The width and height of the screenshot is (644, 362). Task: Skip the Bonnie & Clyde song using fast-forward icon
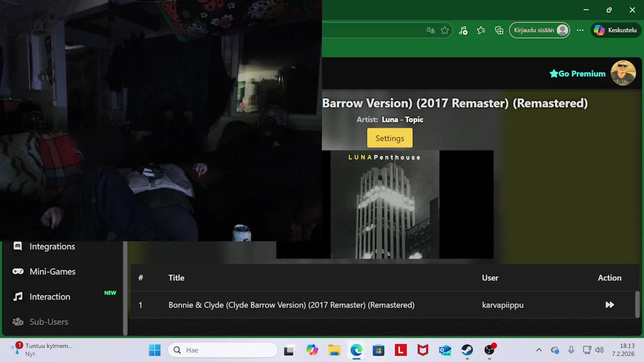coord(610,305)
